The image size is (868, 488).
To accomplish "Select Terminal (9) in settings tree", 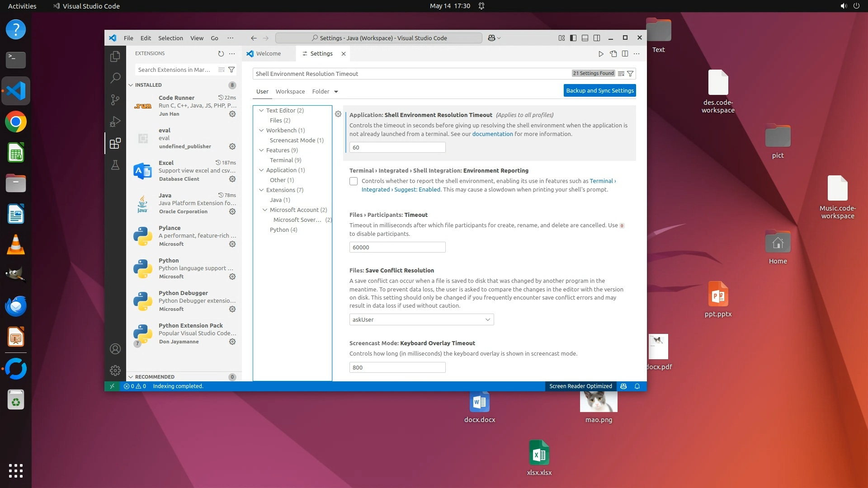I will pyautogui.click(x=285, y=160).
